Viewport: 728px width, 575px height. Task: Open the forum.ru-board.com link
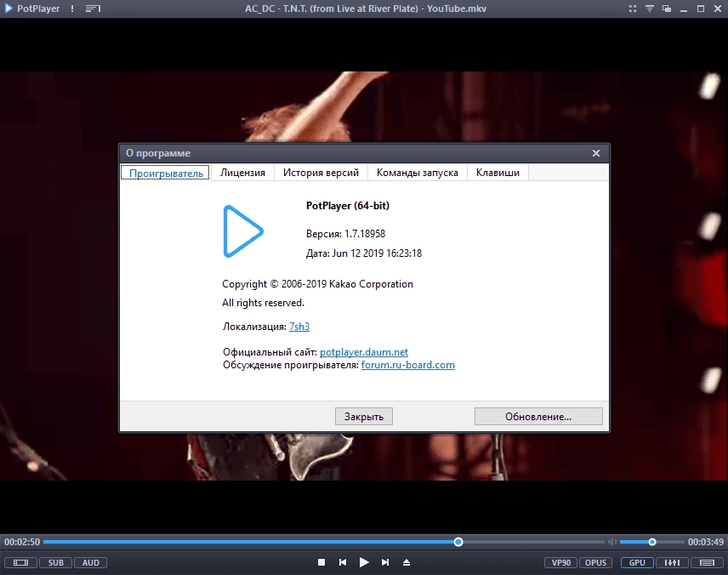pyautogui.click(x=408, y=365)
